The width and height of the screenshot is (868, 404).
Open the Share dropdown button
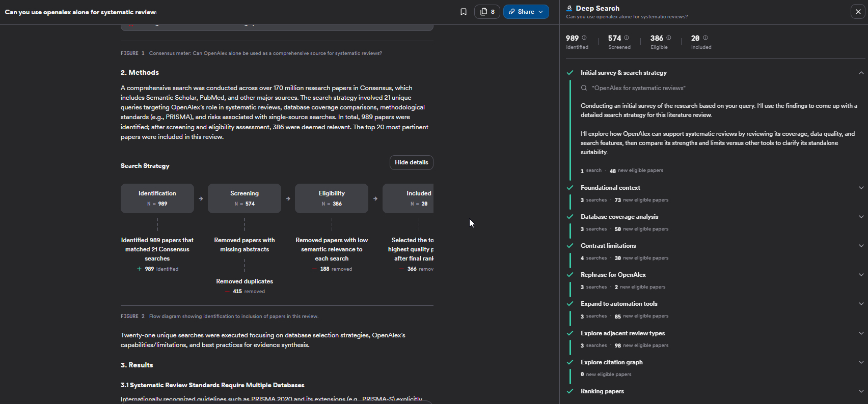[x=526, y=12]
